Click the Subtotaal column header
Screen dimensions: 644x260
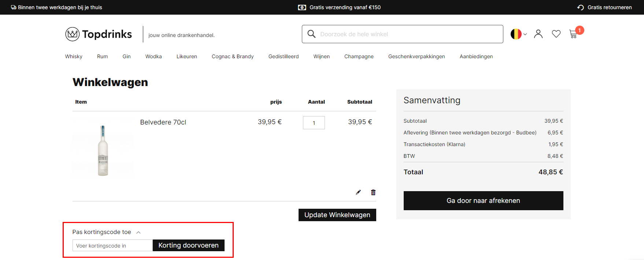360,102
